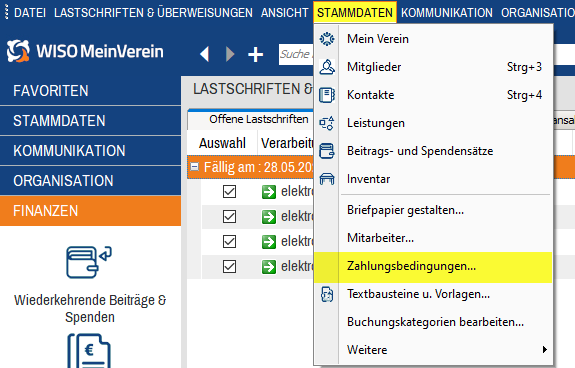Viewport: 575px width, 368px height.
Task: Open Zahlungsbedingungen... menu entry
Action: coord(433,267)
